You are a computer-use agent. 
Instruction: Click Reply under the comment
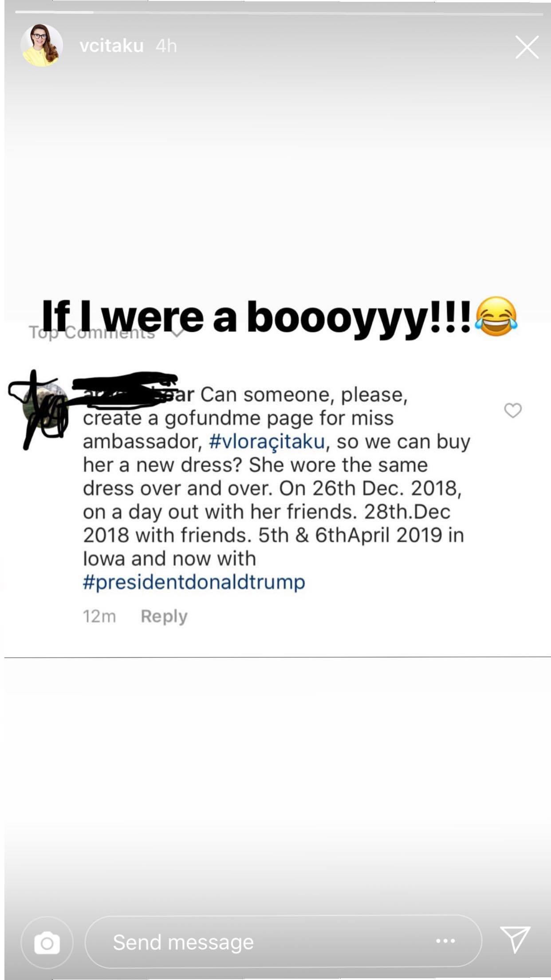coord(164,616)
